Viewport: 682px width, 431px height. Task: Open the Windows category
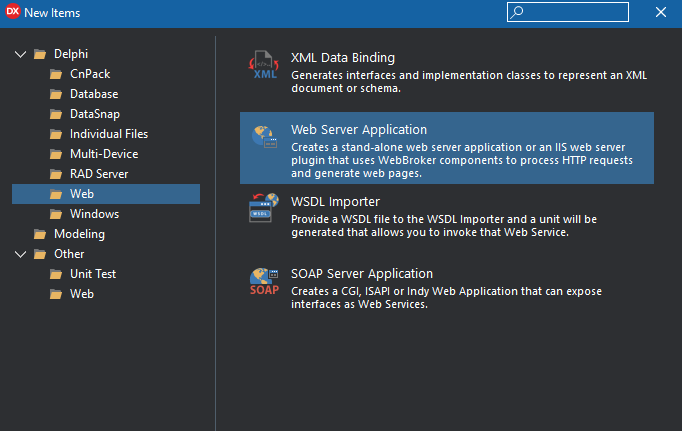point(94,214)
